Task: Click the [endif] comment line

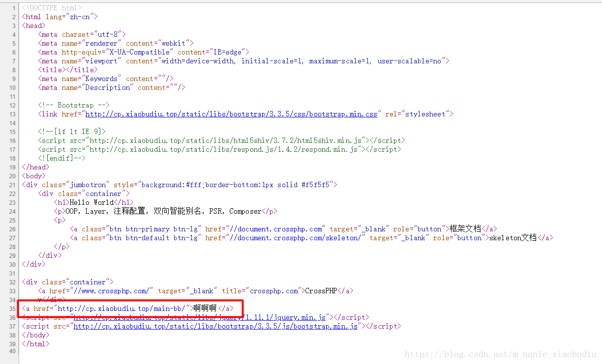Action: pos(61,158)
